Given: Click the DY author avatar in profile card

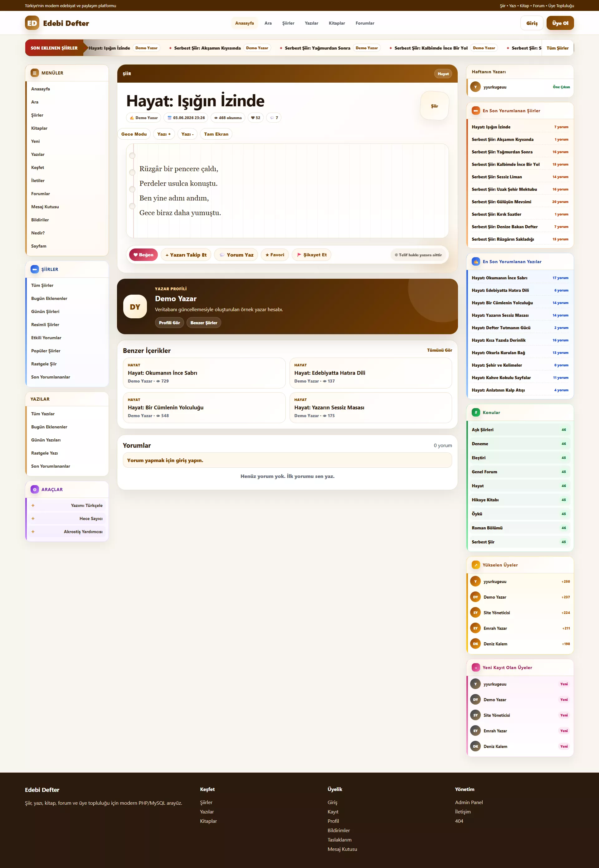Looking at the screenshot, I should [x=135, y=306].
